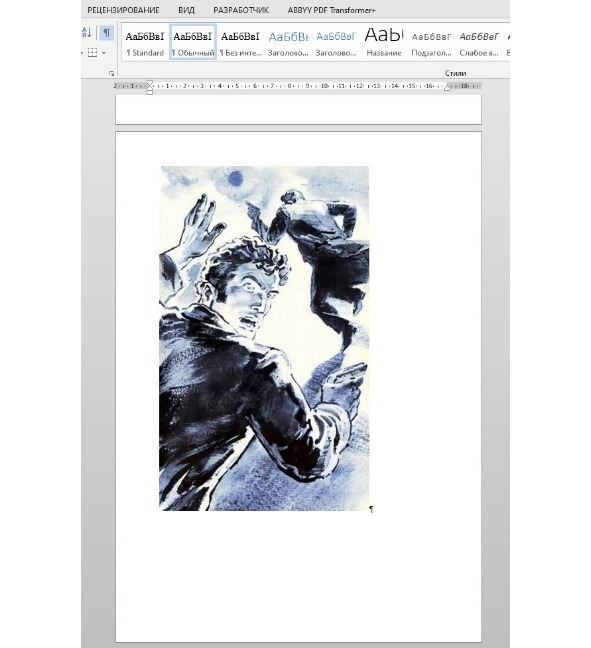Click the first-line indent marker on ruler

pos(150,83)
